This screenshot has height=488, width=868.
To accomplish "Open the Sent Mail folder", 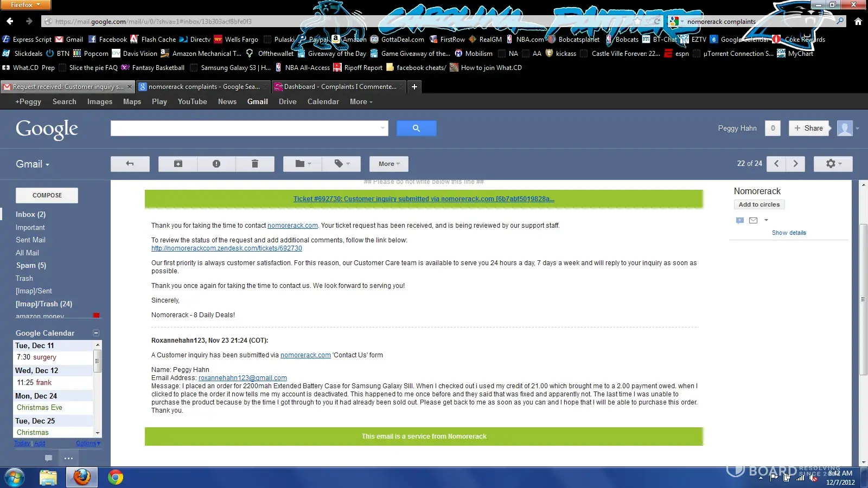I will tap(30, 240).
